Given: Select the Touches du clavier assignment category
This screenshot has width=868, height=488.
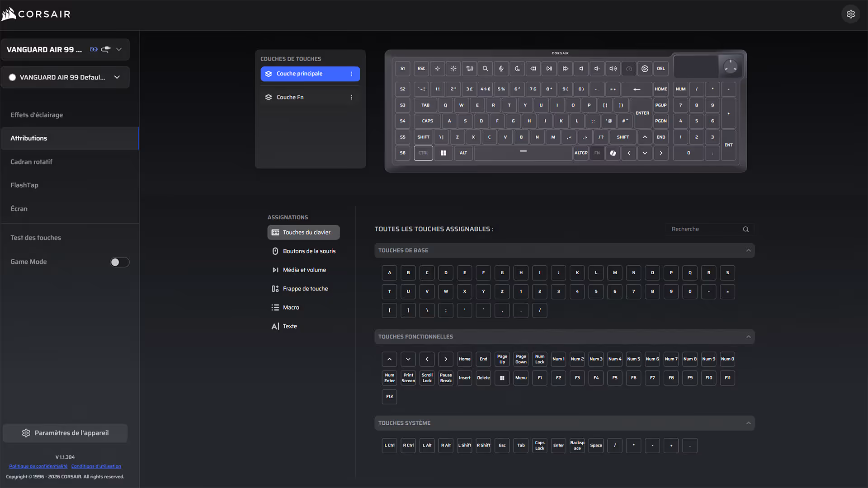Looking at the screenshot, I should pos(303,232).
